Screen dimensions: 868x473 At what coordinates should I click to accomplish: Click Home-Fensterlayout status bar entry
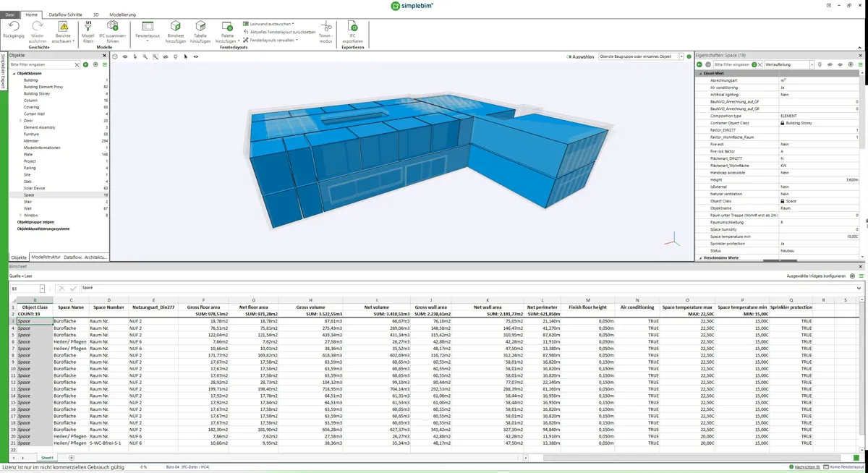tap(843, 467)
